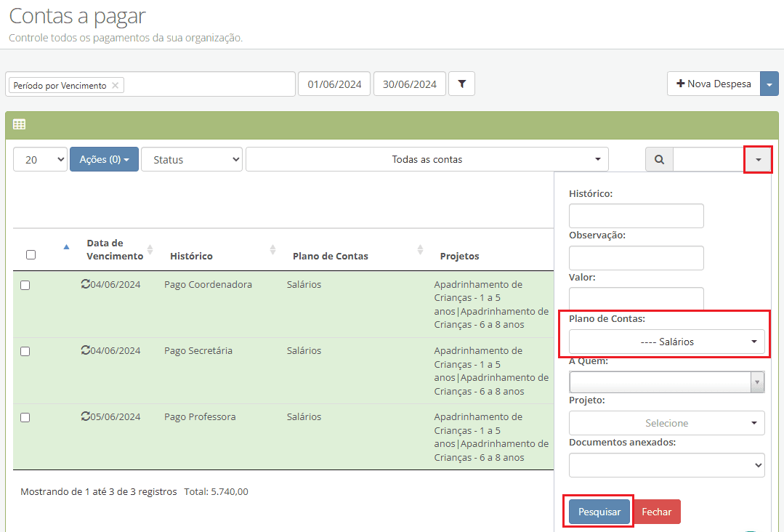The height and width of the screenshot is (532, 784).
Task: Sort by the Data de Vencimento column arrows
Action: pyautogui.click(x=150, y=249)
